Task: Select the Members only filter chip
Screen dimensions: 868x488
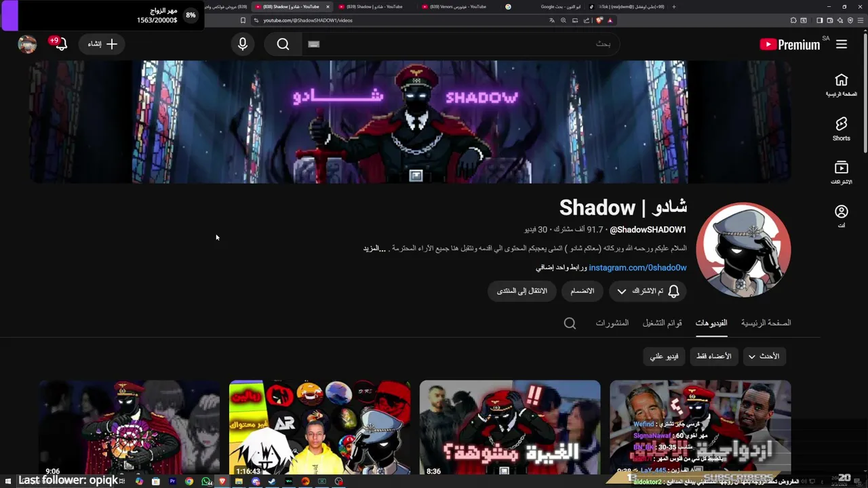Action: coord(713,356)
